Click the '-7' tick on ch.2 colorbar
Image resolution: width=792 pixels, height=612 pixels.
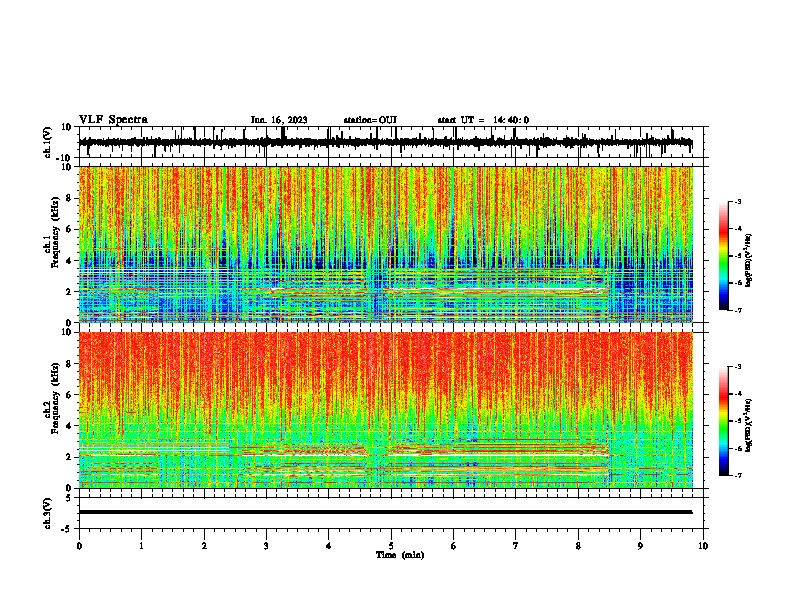pyautogui.click(x=737, y=475)
